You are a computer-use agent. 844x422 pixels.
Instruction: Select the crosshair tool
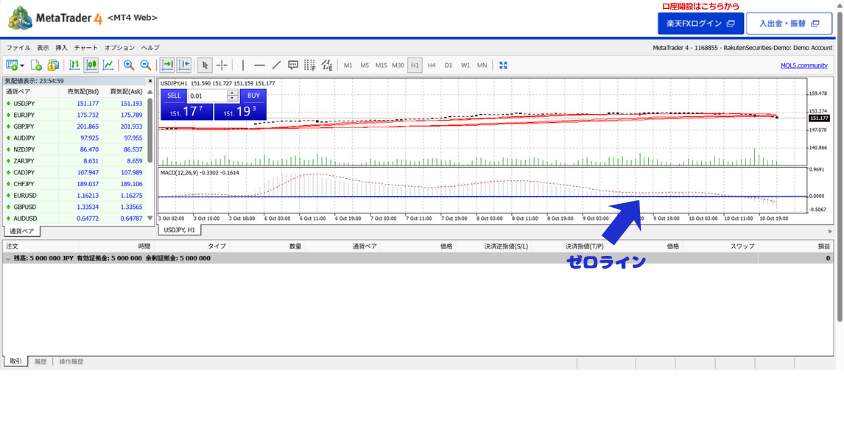(222, 65)
